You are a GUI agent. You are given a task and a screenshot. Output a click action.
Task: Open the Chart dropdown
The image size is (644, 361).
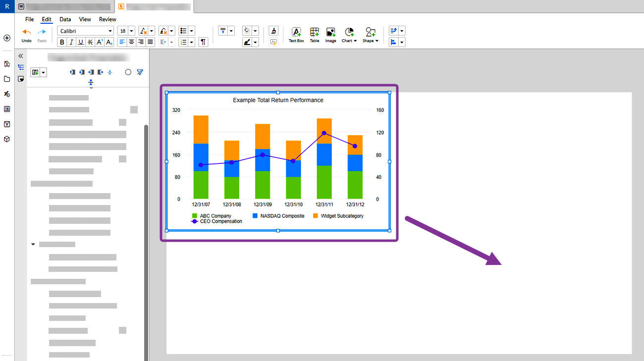[349, 35]
